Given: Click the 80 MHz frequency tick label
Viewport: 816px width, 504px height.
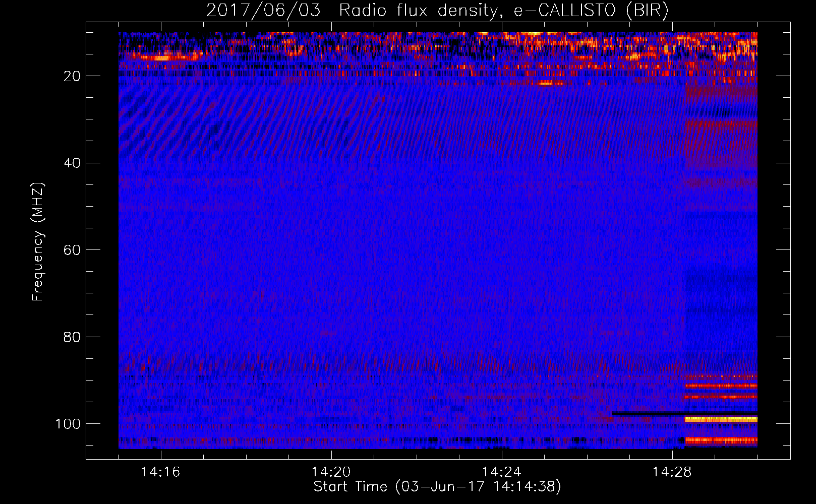Looking at the screenshot, I should [x=72, y=337].
